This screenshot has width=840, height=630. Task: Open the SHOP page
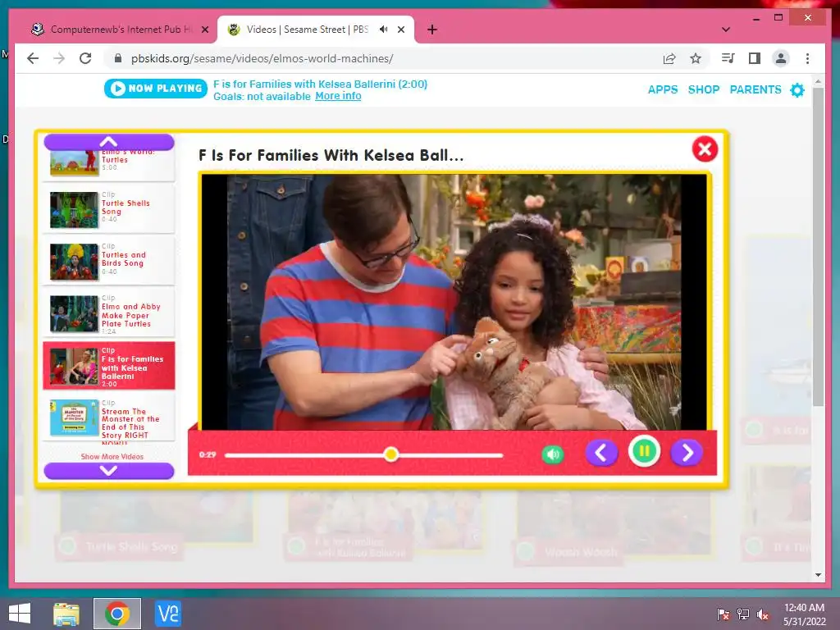pos(703,89)
